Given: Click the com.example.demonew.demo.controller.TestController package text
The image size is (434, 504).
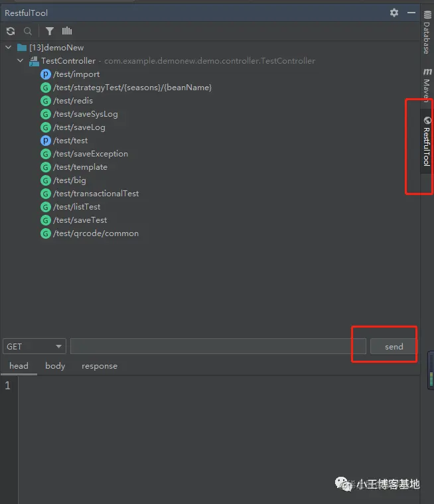Looking at the screenshot, I should pos(210,61).
